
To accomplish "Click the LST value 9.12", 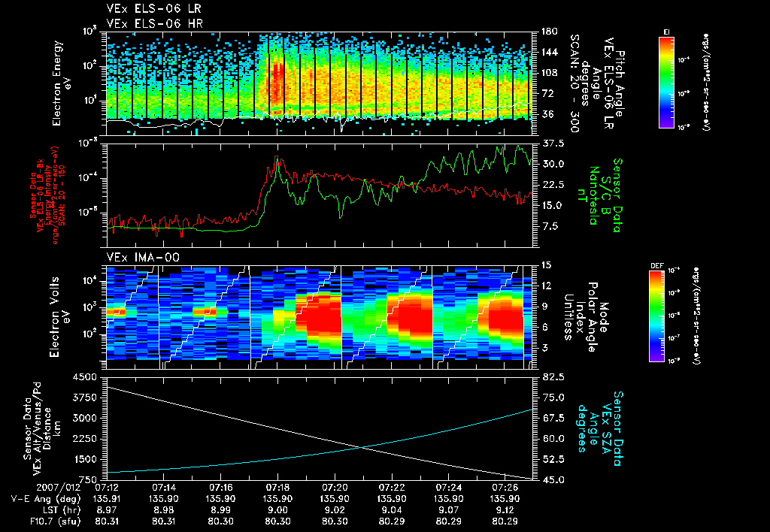I will coord(505,510).
